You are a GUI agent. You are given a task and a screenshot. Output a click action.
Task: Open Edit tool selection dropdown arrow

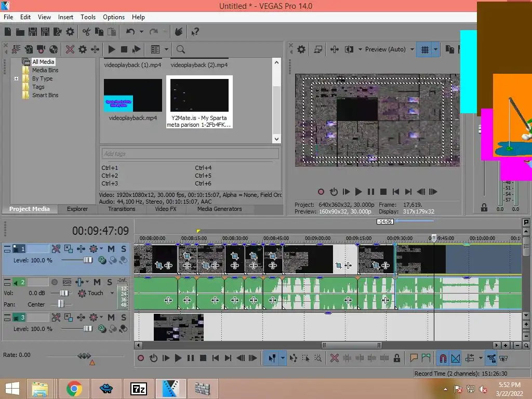click(x=283, y=358)
